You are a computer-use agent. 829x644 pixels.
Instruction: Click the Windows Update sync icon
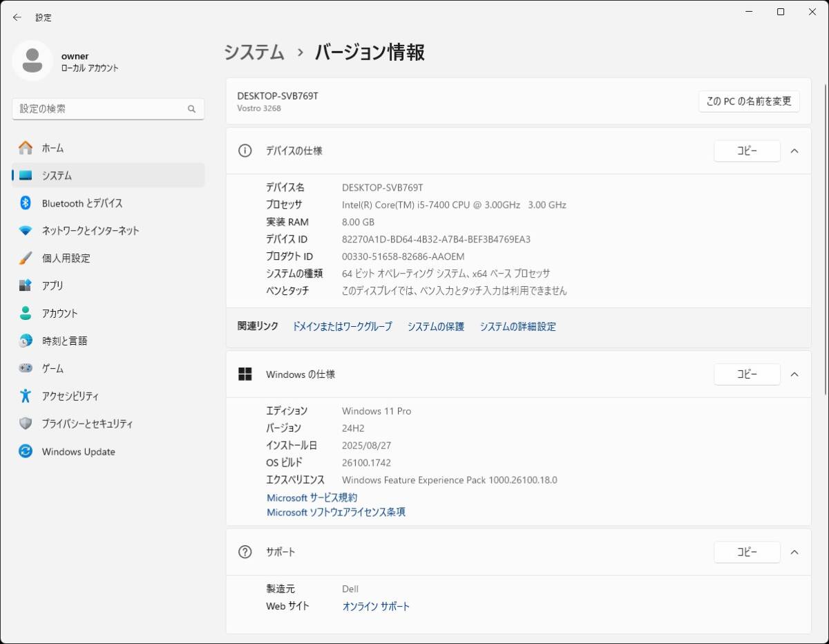[26, 451]
